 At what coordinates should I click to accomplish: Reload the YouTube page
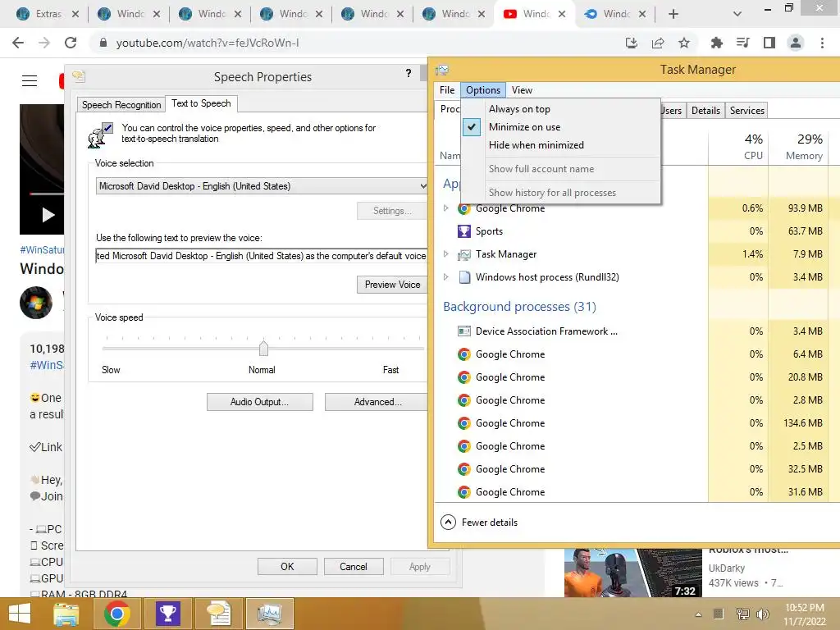coord(71,43)
